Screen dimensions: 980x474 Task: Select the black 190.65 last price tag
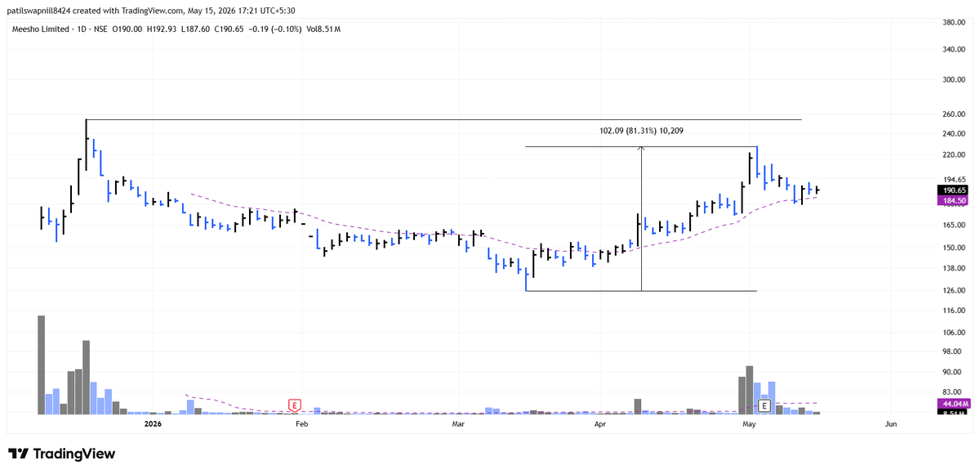tap(955, 190)
